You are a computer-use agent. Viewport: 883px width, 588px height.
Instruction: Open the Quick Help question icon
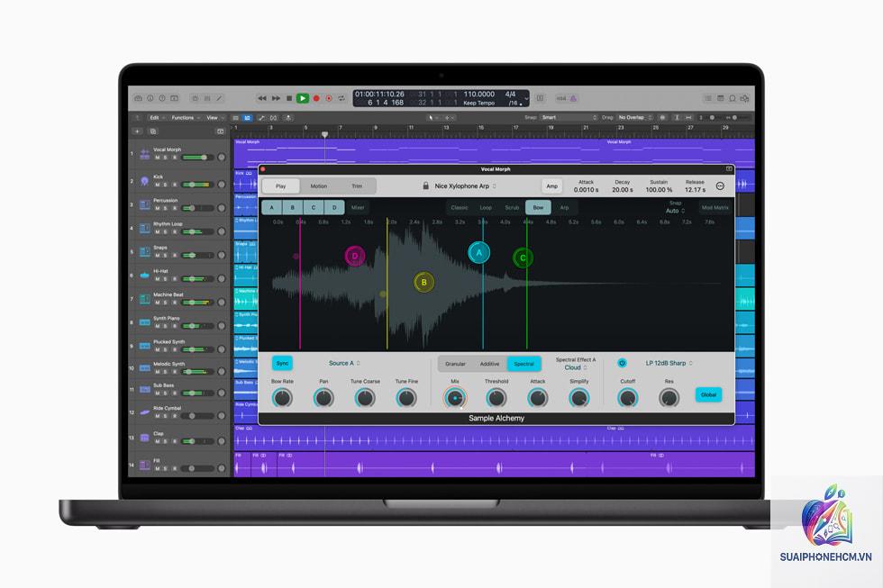[x=162, y=98]
